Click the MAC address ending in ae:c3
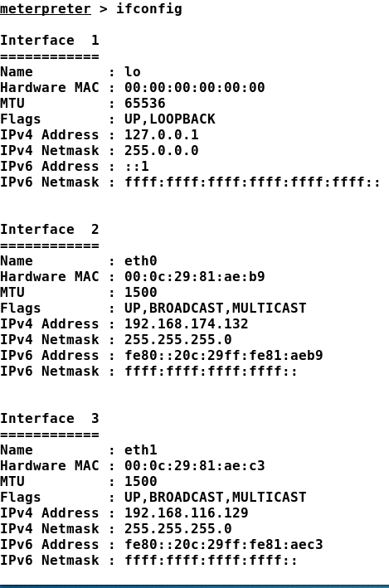389x588 pixels. click(195, 465)
